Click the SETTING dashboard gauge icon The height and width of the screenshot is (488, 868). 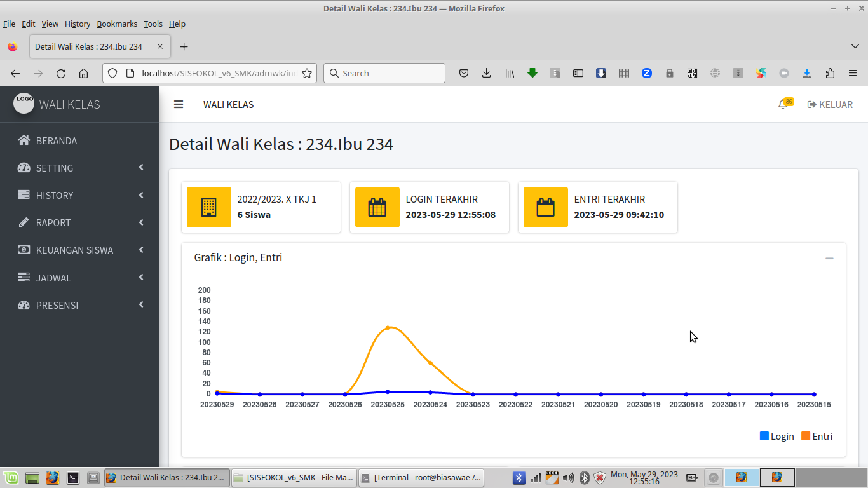pyautogui.click(x=24, y=168)
